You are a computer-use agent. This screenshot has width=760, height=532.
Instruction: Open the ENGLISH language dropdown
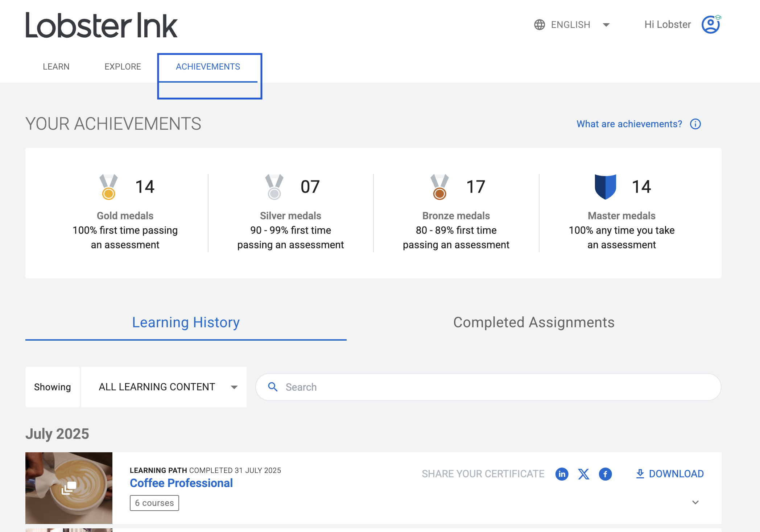(x=573, y=25)
